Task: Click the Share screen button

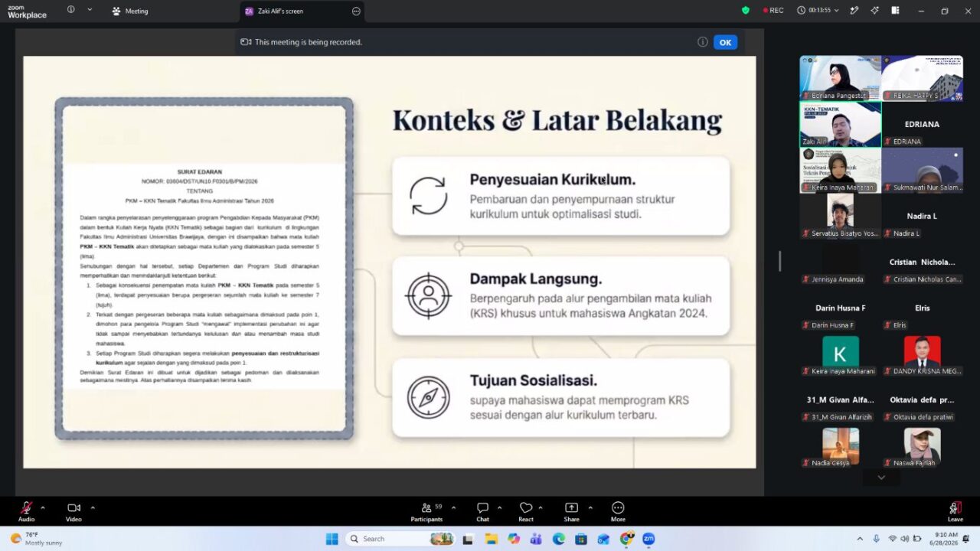Action: pos(571,510)
